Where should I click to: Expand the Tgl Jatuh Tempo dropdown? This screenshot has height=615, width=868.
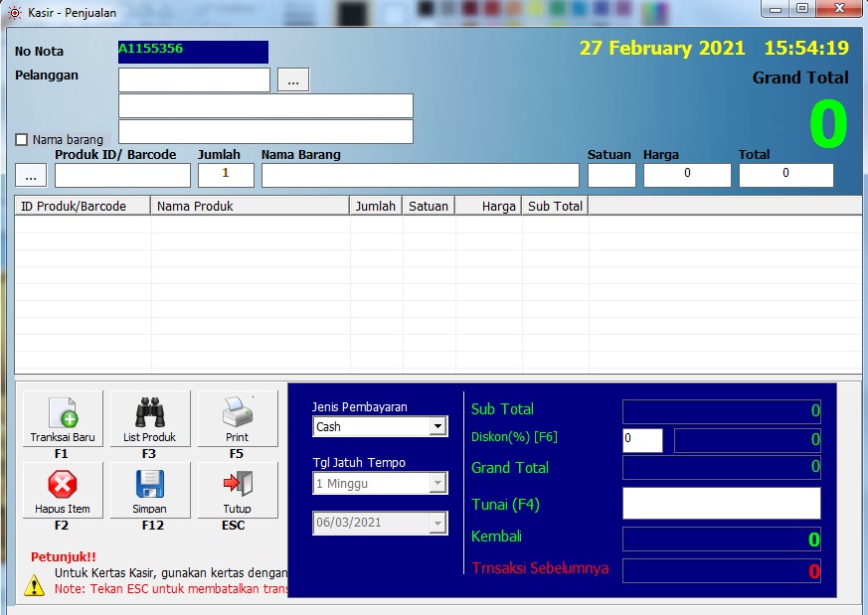click(437, 483)
